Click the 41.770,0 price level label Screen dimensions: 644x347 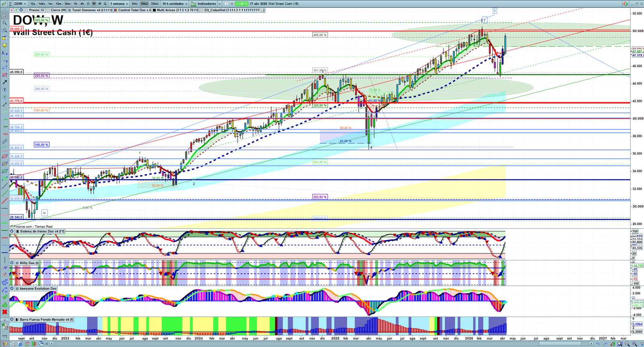17,101
